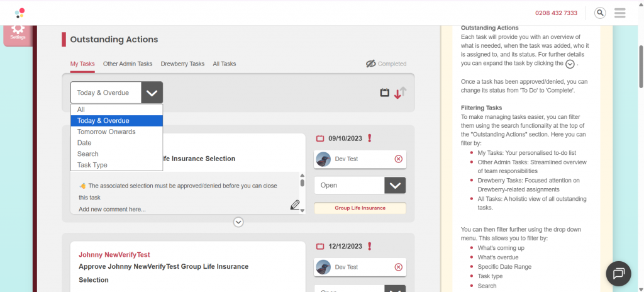Expand first task details with chevron
The image size is (644, 292).
pyautogui.click(x=238, y=222)
